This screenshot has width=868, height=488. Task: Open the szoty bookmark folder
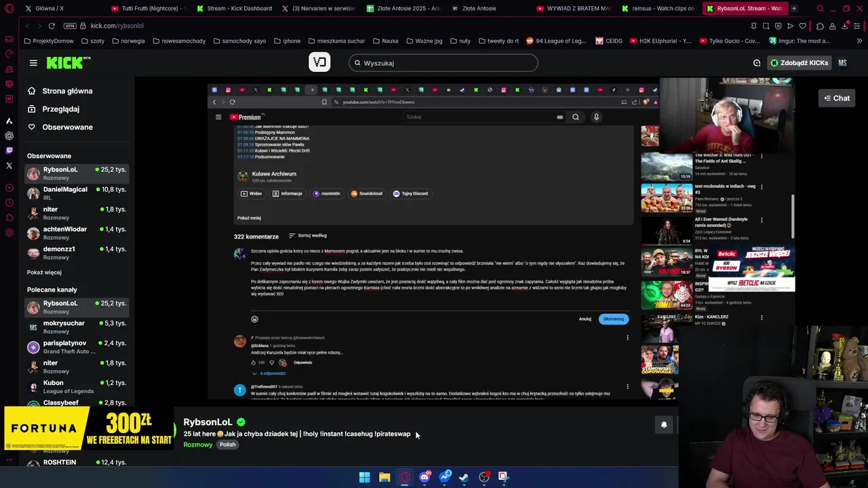(92, 41)
